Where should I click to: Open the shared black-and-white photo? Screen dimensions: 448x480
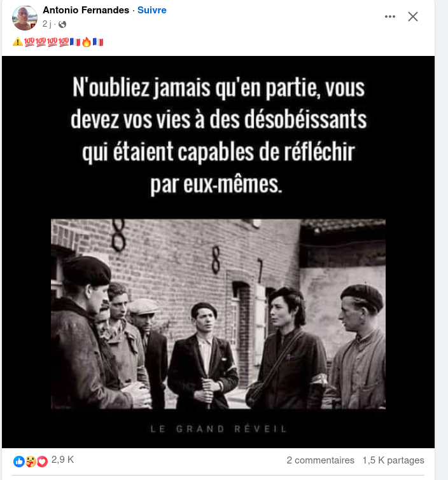[x=218, y=314]
